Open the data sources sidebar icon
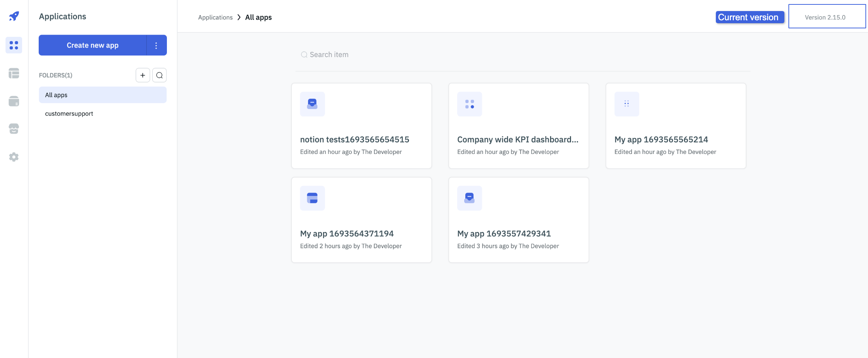This screenshot has width=868, height=358. [x=14, y=101]
